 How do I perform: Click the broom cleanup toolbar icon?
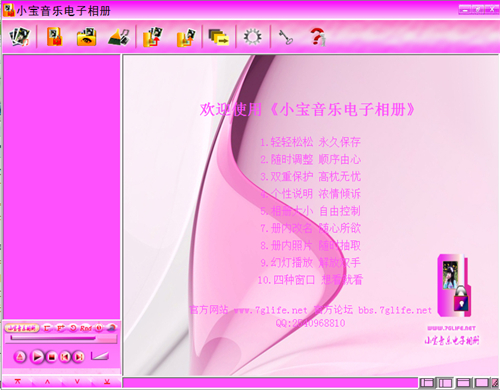[119, 37]
